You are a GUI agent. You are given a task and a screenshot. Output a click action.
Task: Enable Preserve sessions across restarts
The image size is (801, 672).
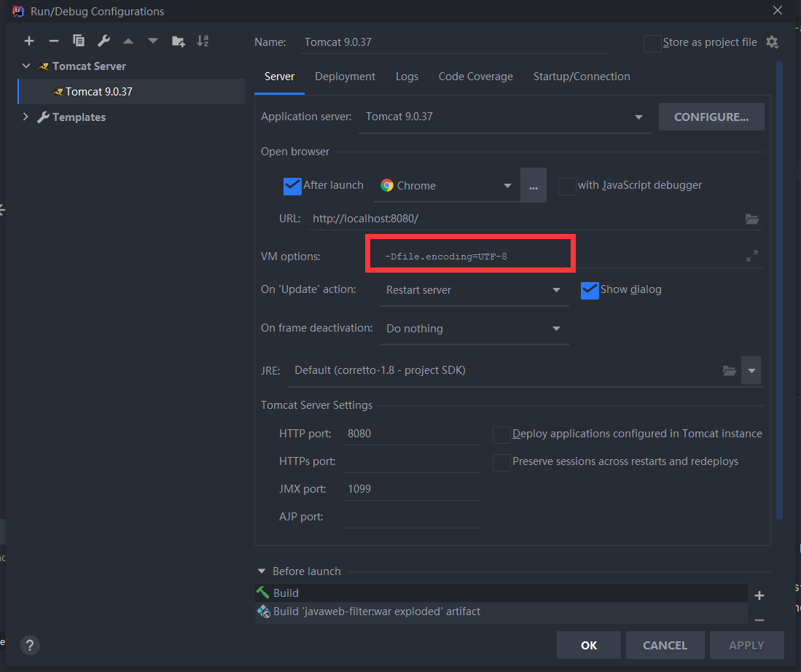pyautogui.click(x=501, y=463)
